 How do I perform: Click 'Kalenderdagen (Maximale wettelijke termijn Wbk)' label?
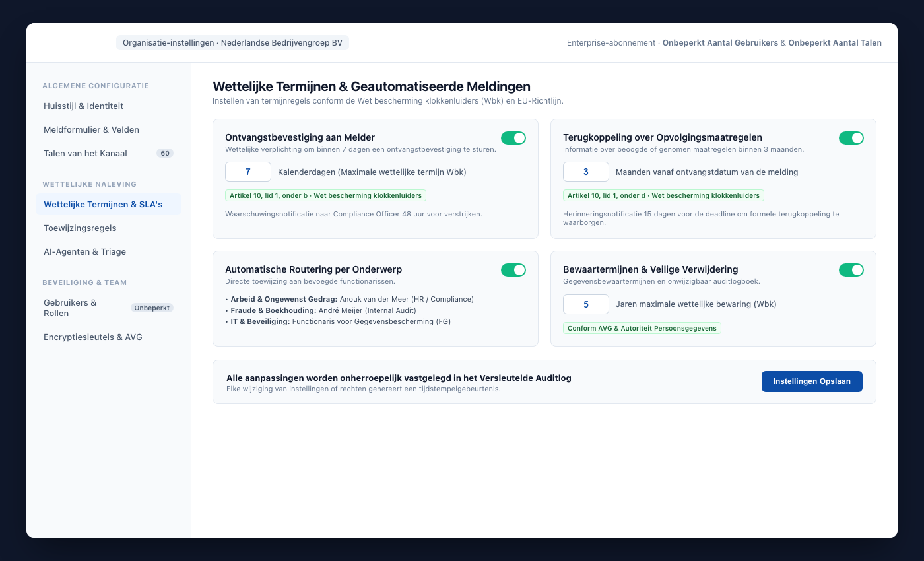(372, 172)
